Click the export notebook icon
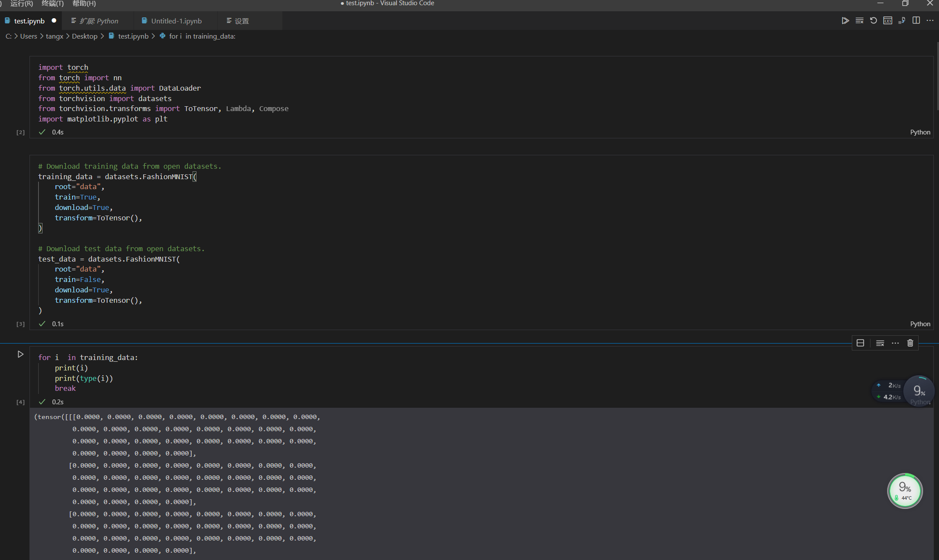This screenshot has width=939, height=560. point(902,21)
